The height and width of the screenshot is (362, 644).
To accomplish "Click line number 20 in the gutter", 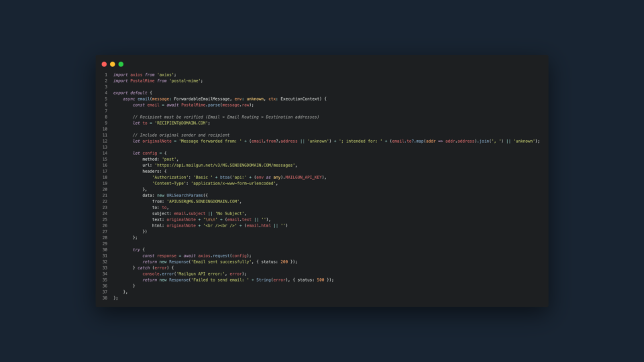I will point(105,189).
